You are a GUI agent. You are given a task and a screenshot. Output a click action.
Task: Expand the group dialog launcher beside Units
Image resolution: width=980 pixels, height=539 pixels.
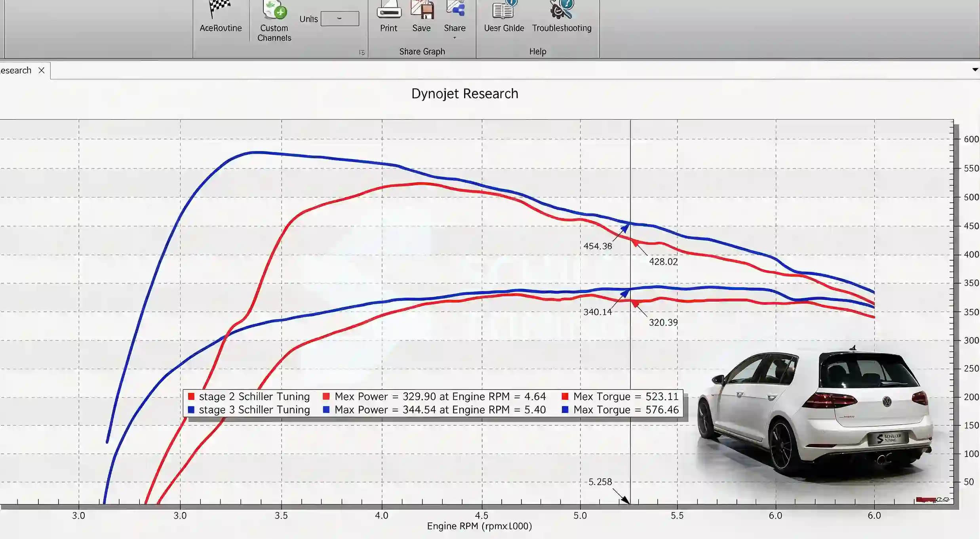coord(362,52)
